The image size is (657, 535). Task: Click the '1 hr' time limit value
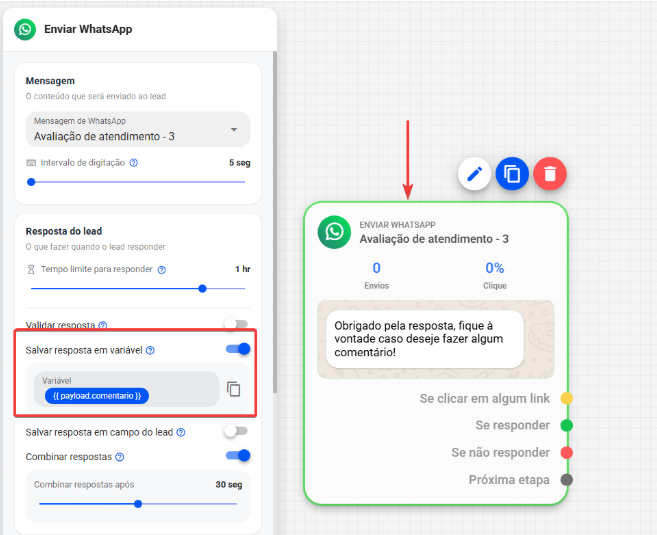243,269
